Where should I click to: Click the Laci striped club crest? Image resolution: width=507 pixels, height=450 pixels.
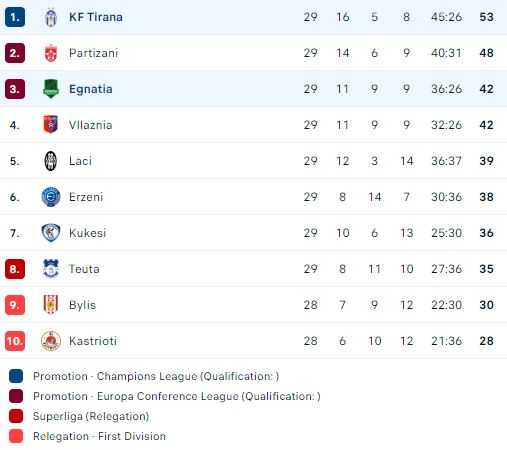(51, 161)
